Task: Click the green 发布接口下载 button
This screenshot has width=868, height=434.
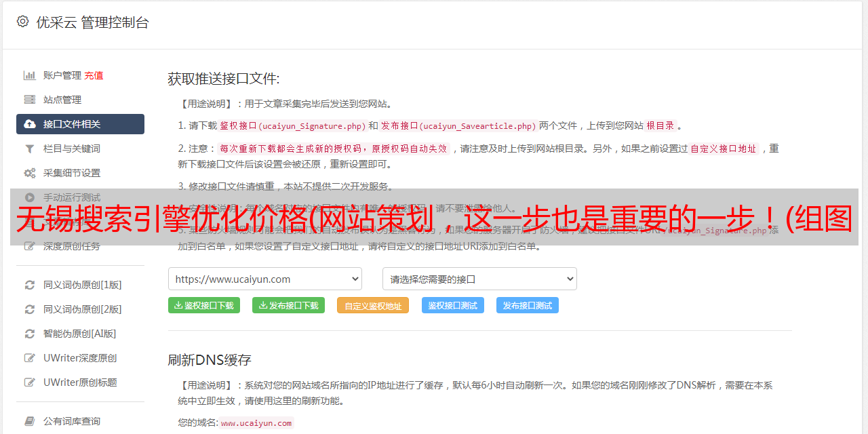Action: coord(288,305)
